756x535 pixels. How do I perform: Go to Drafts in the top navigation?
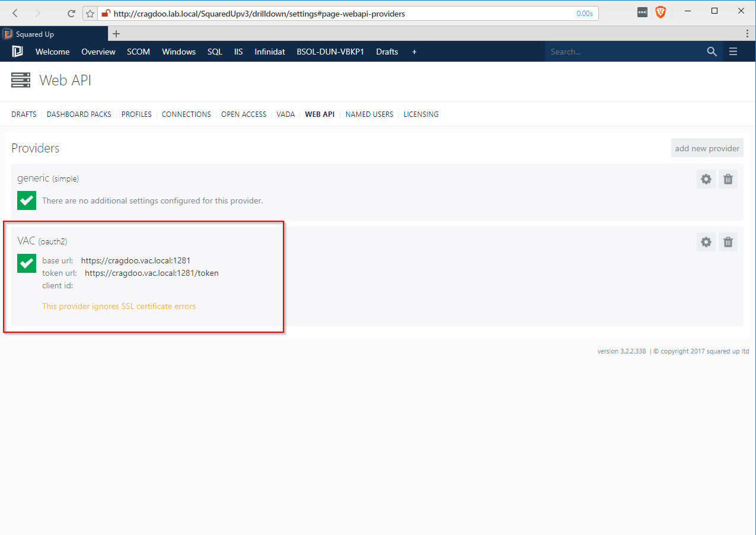point(387,52)
